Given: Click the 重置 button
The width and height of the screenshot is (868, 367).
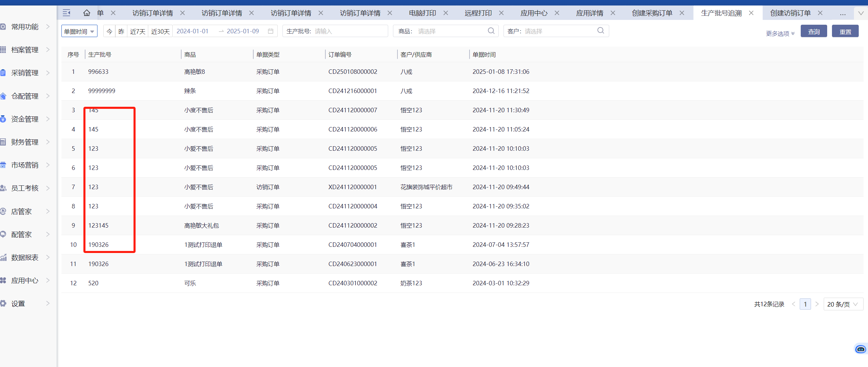Looking at the screenshot, I should click(x=845, y=31).
